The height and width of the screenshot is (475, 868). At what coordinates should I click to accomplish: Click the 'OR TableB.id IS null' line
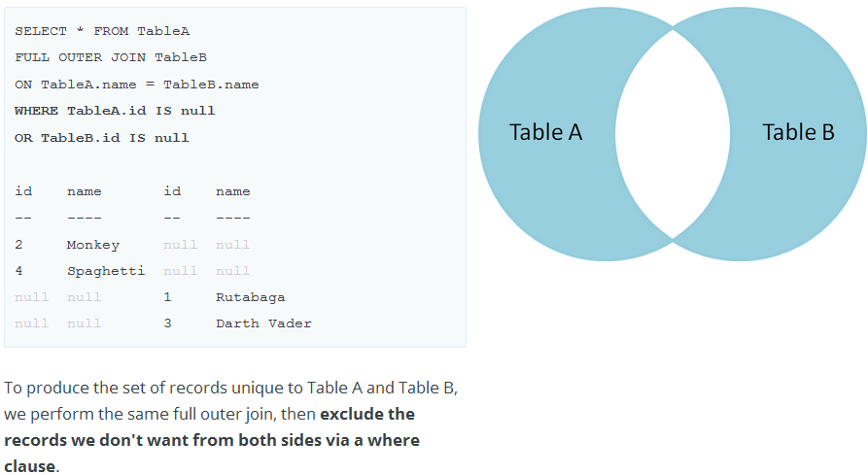[102, 138]
